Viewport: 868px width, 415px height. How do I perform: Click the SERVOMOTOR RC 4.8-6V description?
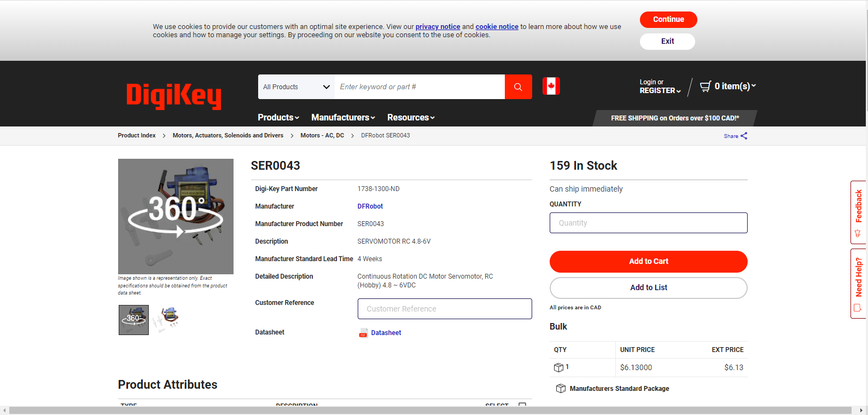point(394,241)
